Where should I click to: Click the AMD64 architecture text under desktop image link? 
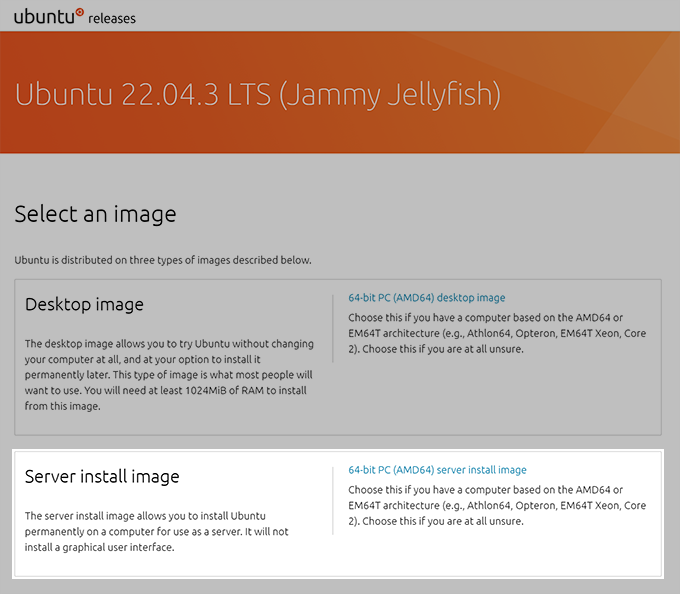click(x=496, y=334)
